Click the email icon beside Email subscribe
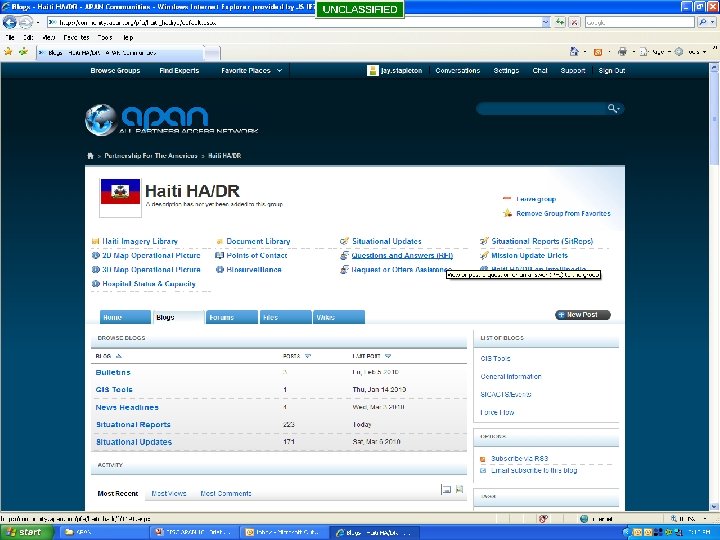This screenshot has height=540, width=720. (x=483, y=471)
